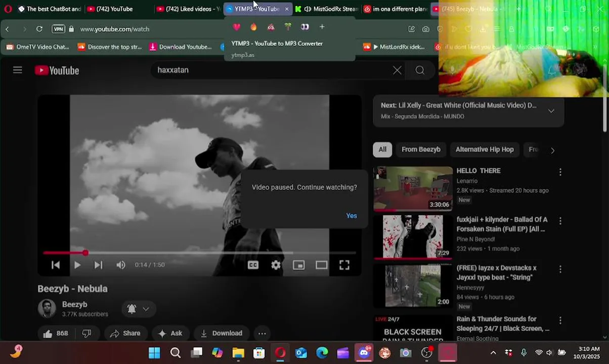Toggle theater mode
The image size is (609, 364).
tap(321, 265)
